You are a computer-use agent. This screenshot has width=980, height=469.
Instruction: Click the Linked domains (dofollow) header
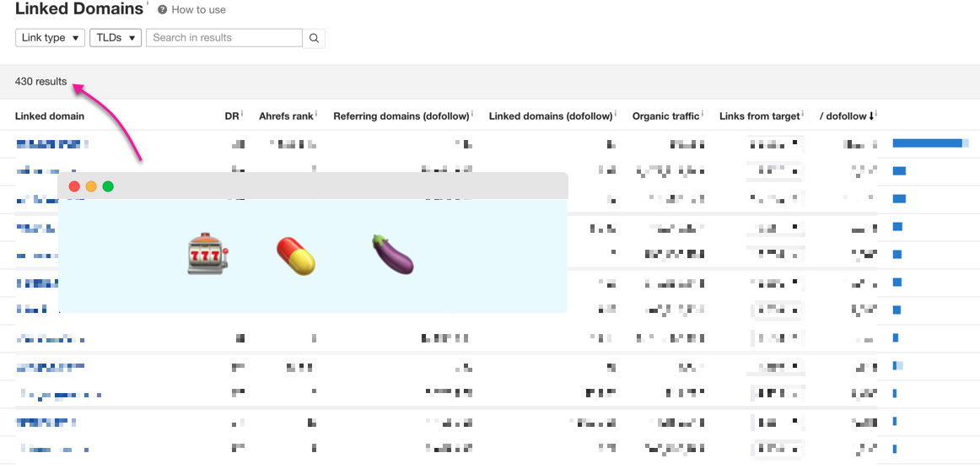pyautogui.click(x=550, y=116)
